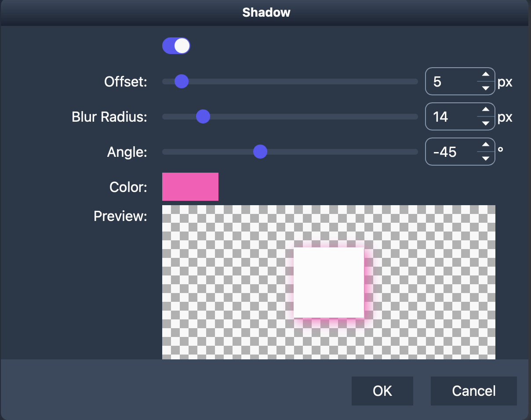Click the Offset increment arrow
Image resolution: width=531 pixels, height=420 pixels.
point(485,76)
